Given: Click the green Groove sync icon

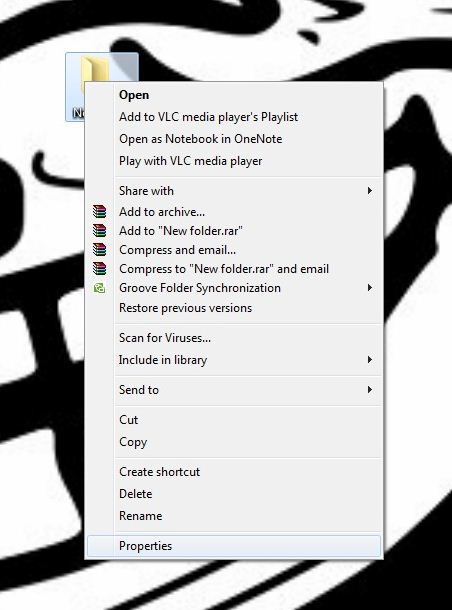Looking at the screenshot, I should click(100, 288).
